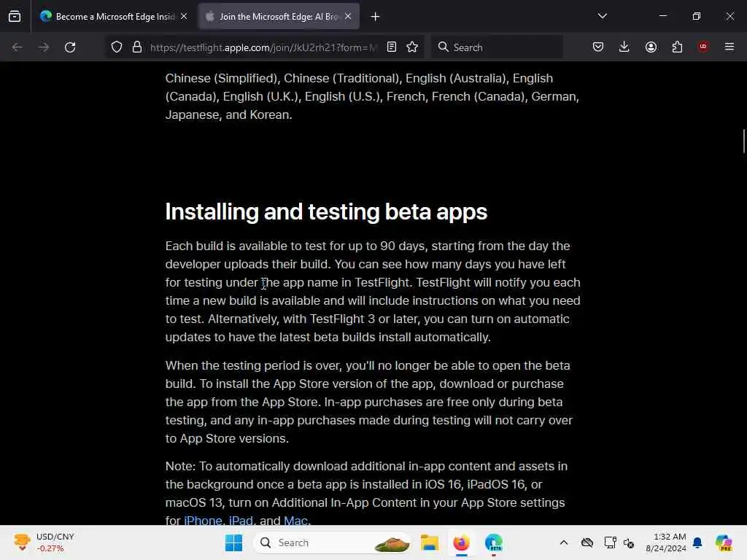This screenshot has height=560, width=747.
Task: Open the clock showing 1:32 AM
Action: (666, 542)
